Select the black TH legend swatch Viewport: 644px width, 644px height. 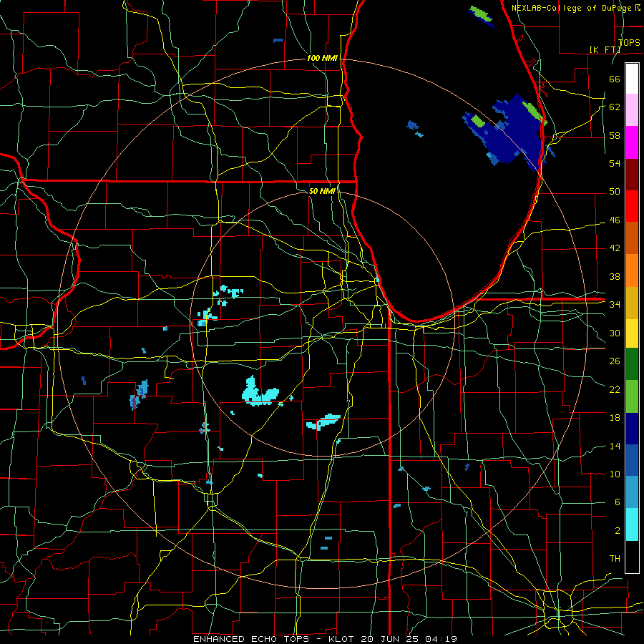[632, 557]
